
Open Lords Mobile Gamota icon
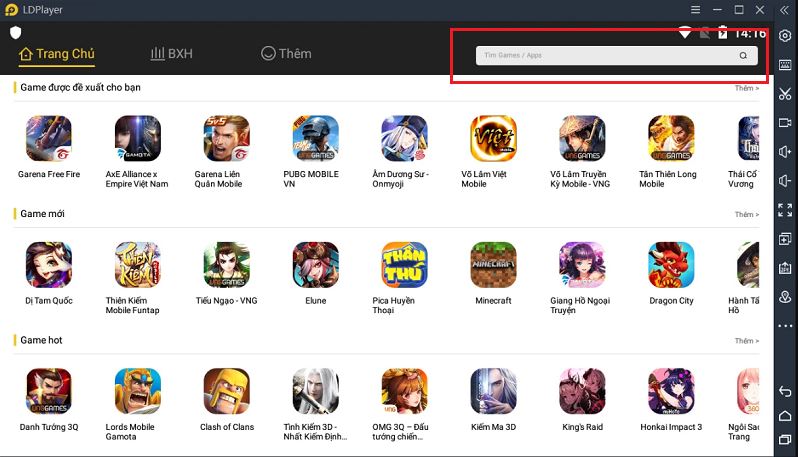pyautogui.click(x=137, y=391)
